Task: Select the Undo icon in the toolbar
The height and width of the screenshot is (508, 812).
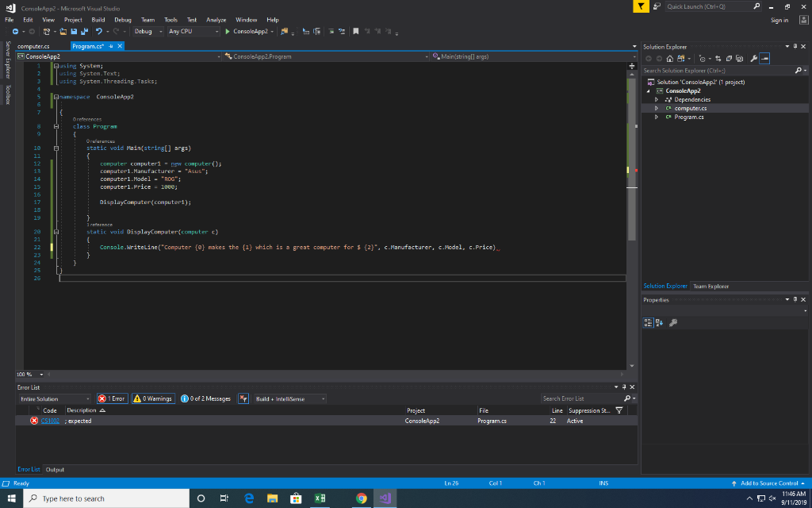Action: click(99, 33)
